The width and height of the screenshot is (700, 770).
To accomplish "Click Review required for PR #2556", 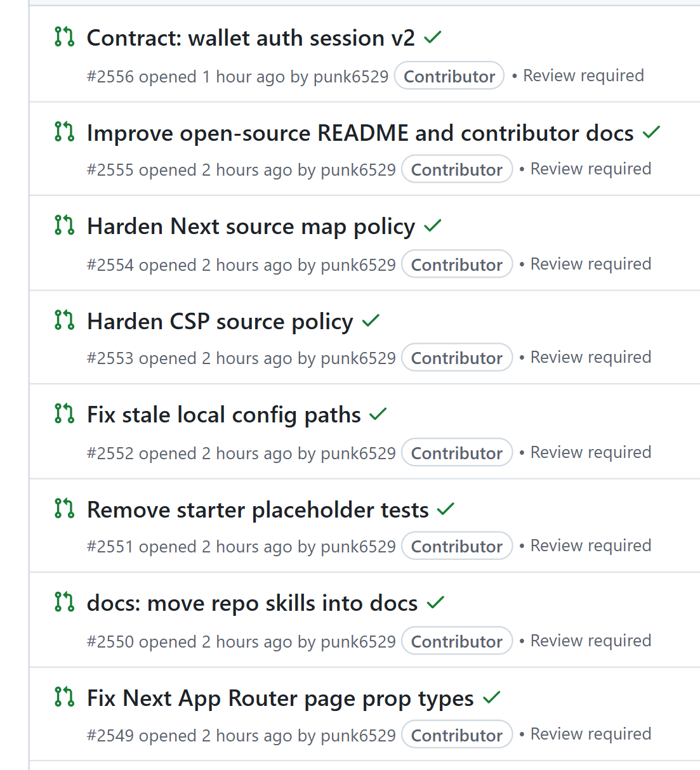I will tap(583, 75).
